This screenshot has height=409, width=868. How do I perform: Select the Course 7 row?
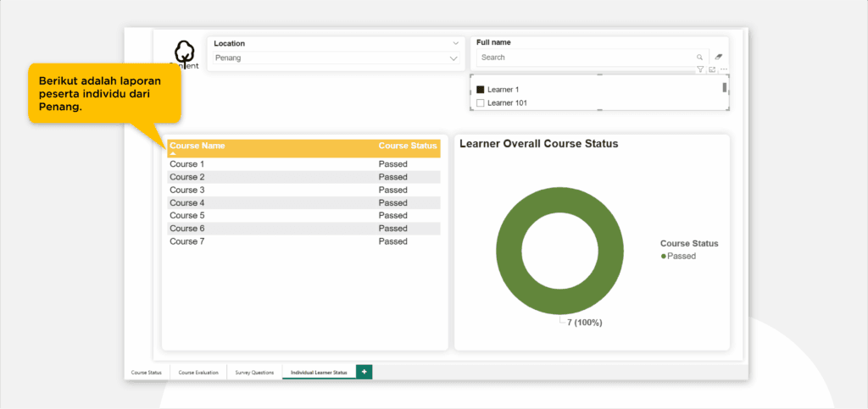[x=304, y=241]
